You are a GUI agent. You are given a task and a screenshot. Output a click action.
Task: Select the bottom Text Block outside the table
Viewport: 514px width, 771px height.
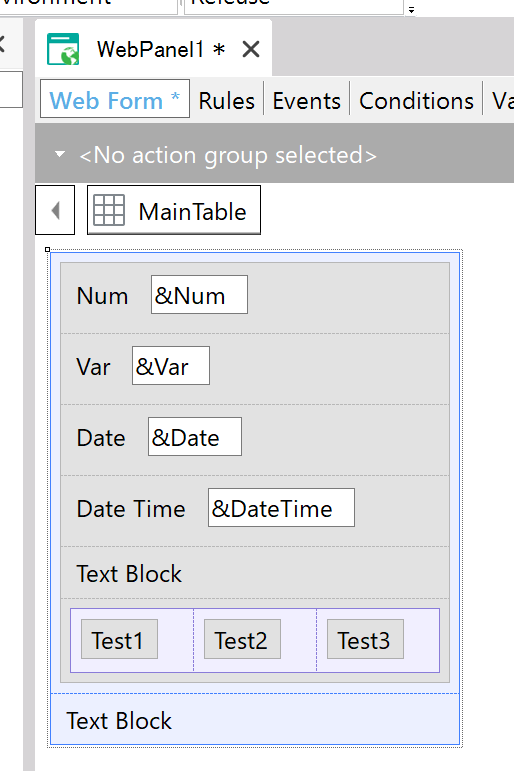coord(119,721)
